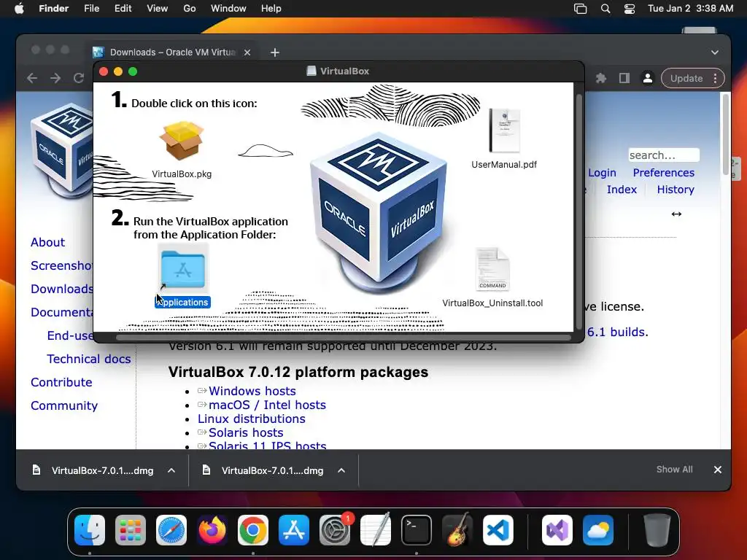Open the Chrome profile avatar icon

[648, 78]
